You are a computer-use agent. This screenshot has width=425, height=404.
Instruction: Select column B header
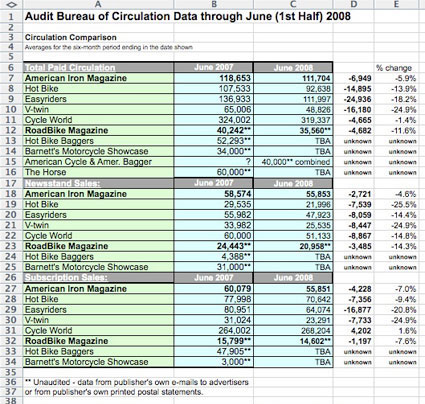214,4
